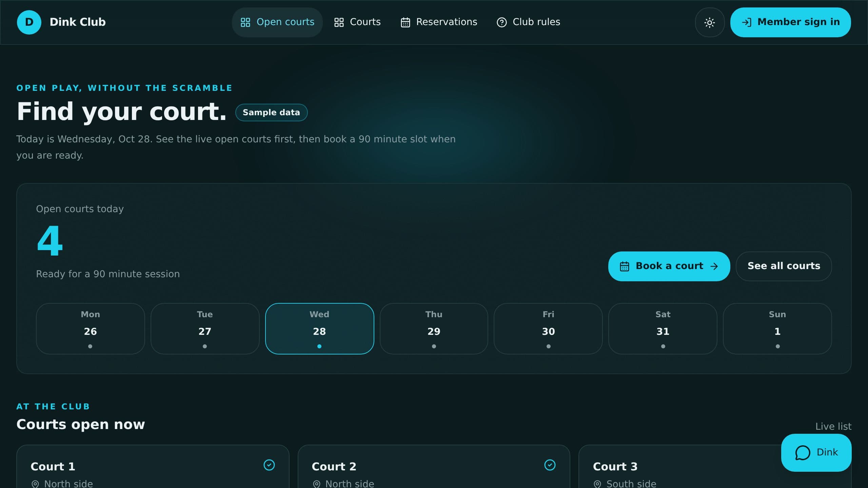Viewport: 868px width, 488px height.
Task: Click the sign-in arrow icon
Action: pyautogui.click(x=746, y=22)
